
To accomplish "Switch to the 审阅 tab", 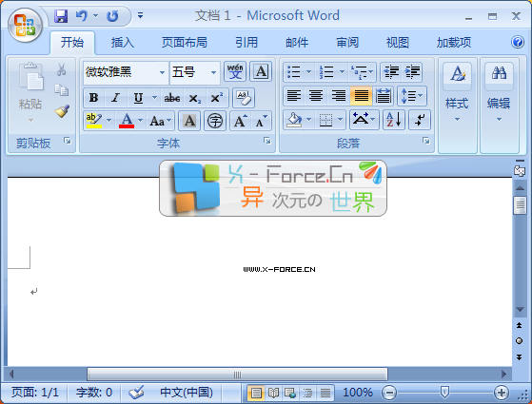I will 347,43.
